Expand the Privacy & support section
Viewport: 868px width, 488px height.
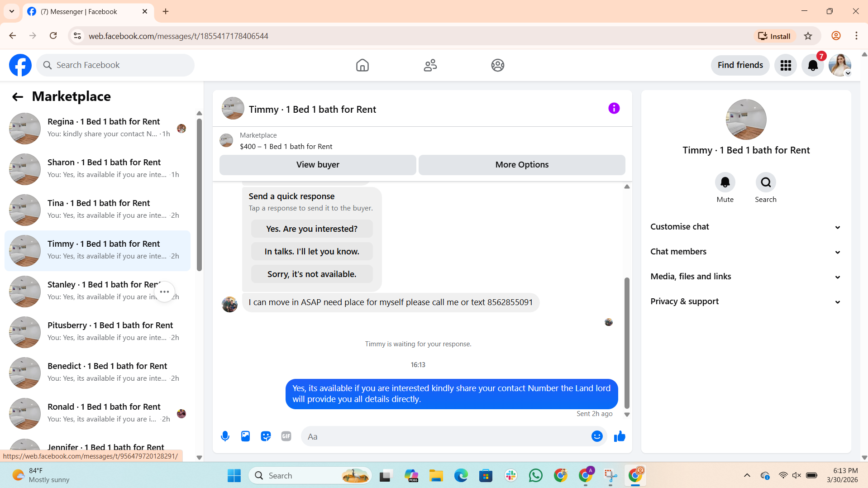point(745,301)
